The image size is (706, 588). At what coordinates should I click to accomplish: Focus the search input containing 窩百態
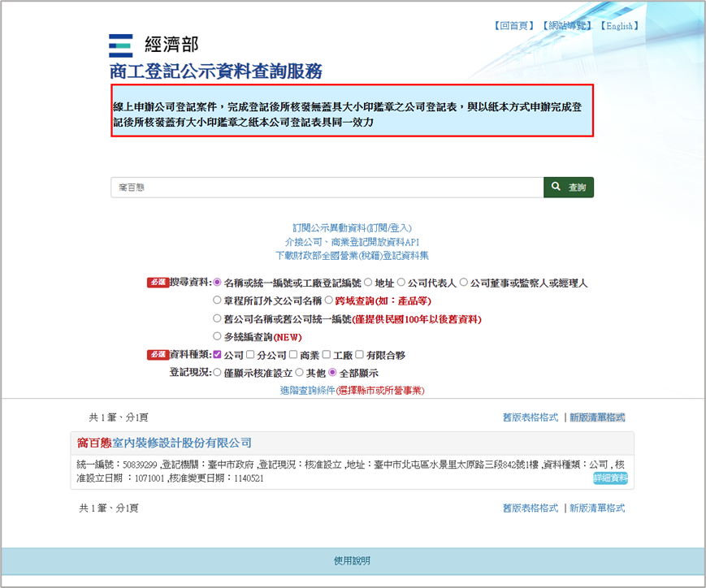pyautogui.click(x=327, y=188)
